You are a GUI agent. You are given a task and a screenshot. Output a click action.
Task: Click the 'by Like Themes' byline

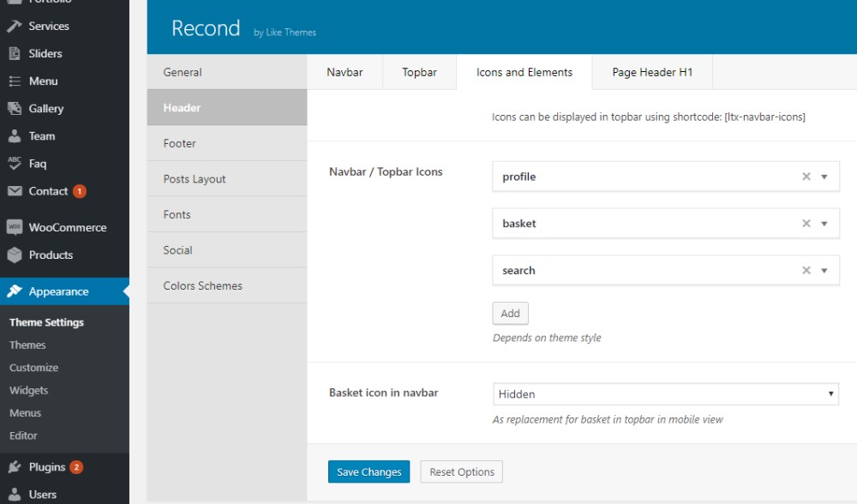285,33
